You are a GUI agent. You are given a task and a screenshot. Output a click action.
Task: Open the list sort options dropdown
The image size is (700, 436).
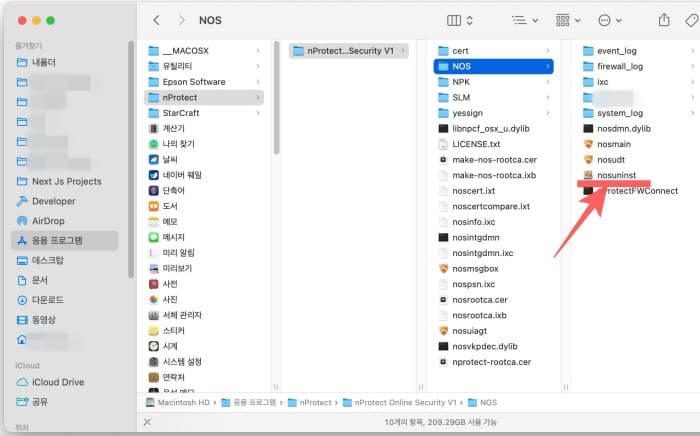tap(525, 20)
